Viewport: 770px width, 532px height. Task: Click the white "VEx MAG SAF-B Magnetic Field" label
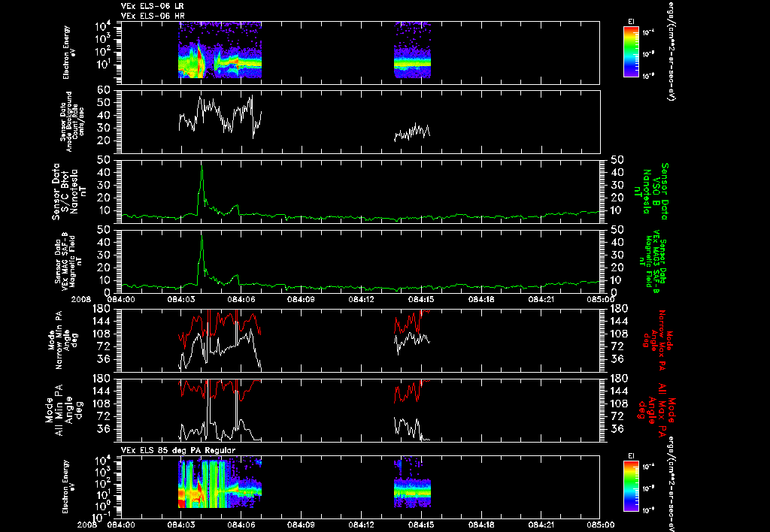68,261
